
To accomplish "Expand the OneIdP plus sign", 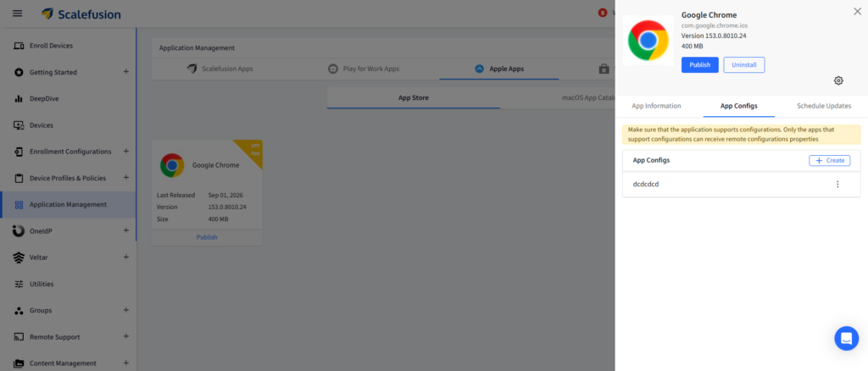I will pyautogui.click(x=125, y=230).
